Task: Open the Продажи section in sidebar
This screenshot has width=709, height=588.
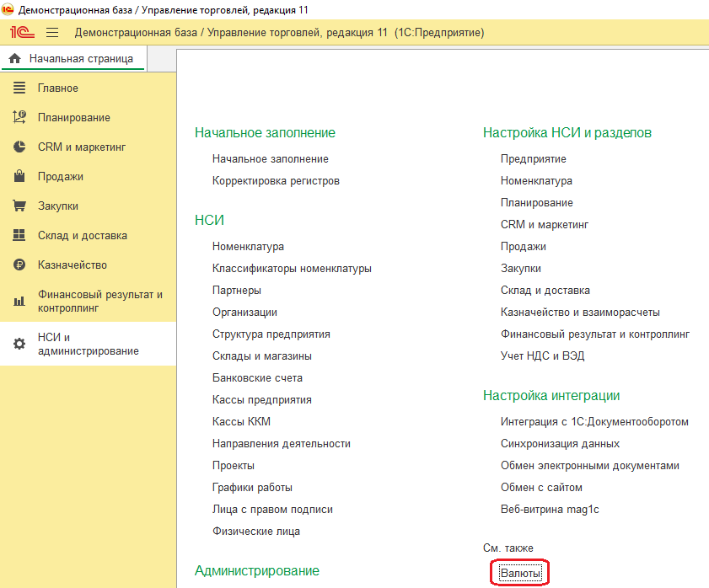Action: click(x=61, y=177)
